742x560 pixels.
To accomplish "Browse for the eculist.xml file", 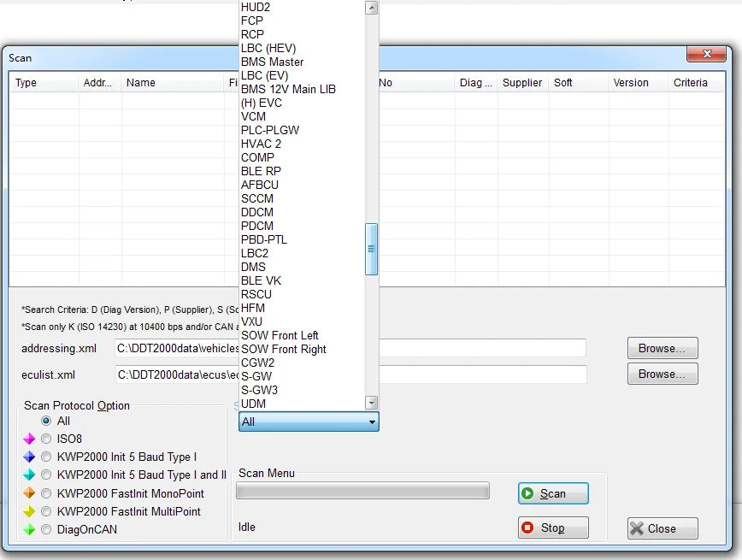I will click(x=662, y=374).
